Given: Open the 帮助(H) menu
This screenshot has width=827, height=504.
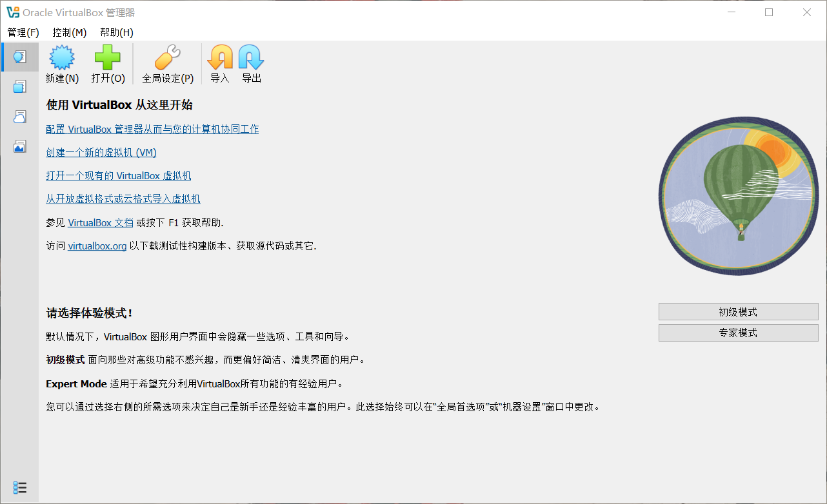Looking at the screenshot, I should pos(117,32).
